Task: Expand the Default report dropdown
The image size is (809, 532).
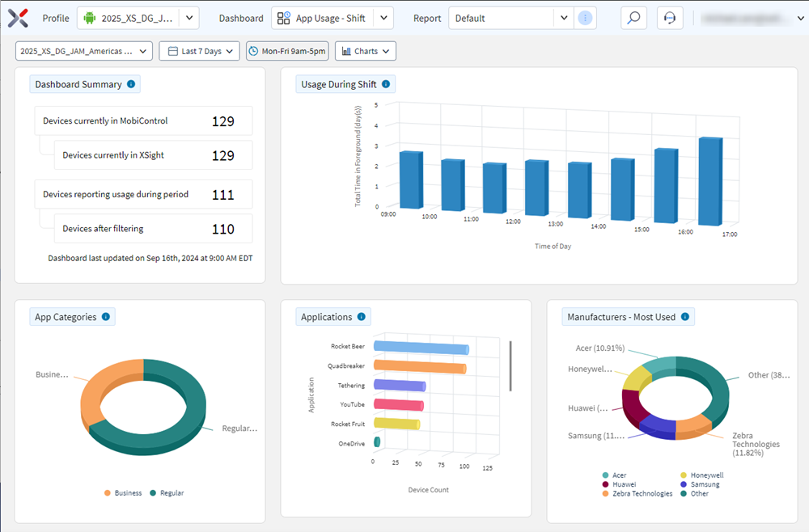Action: (564, 18)
